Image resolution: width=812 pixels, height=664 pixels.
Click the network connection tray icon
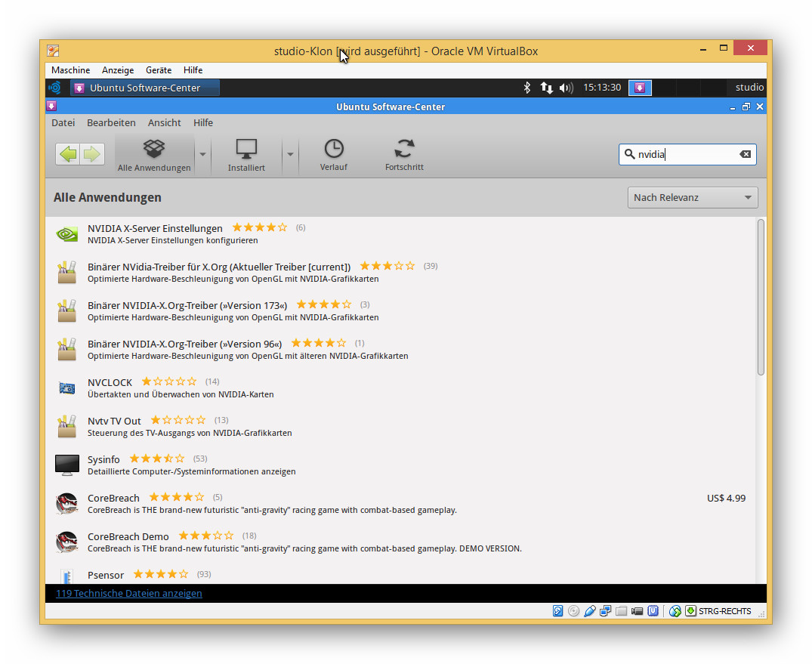coord(546,88)
